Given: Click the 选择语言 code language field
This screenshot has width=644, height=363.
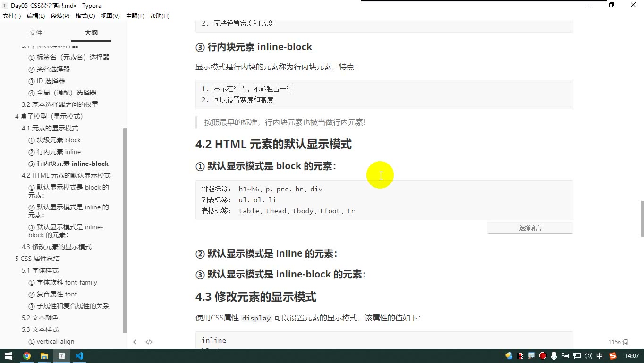Looking at the screenshot, I should [530, 228].
